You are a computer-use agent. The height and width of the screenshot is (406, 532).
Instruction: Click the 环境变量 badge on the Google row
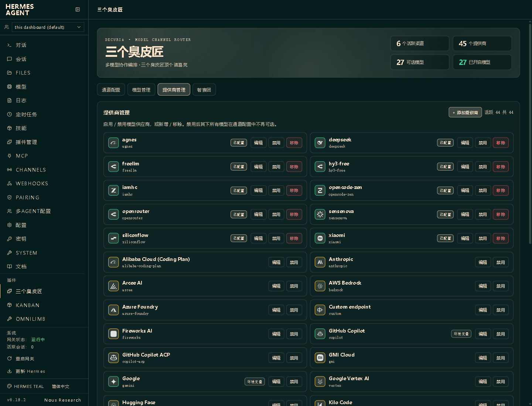pyautogui.click(x=255, y=382)
